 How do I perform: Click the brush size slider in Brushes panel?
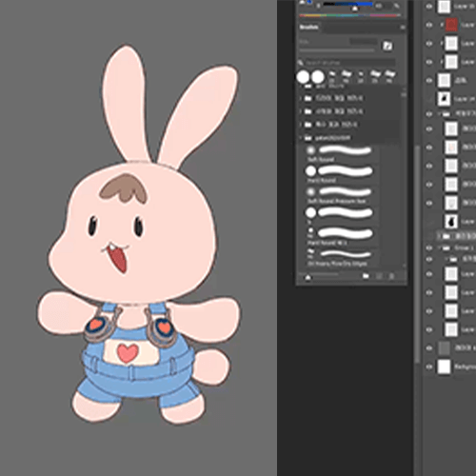tap(337, 50)
